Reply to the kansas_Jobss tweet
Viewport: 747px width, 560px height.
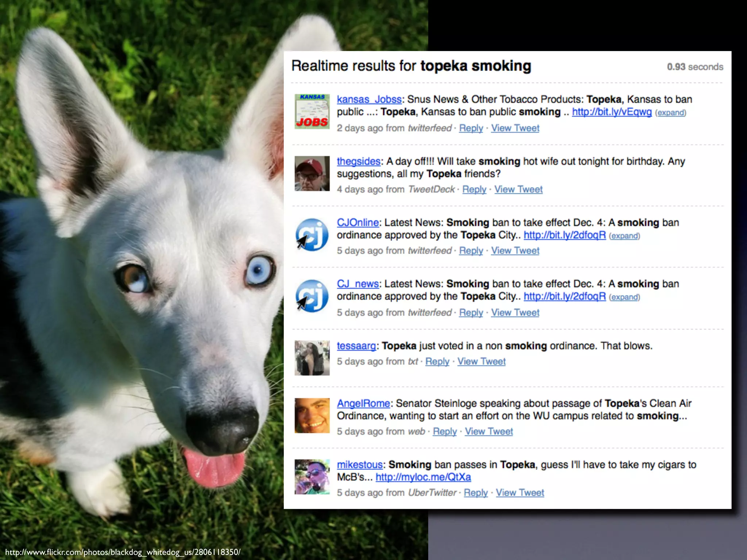471,128
